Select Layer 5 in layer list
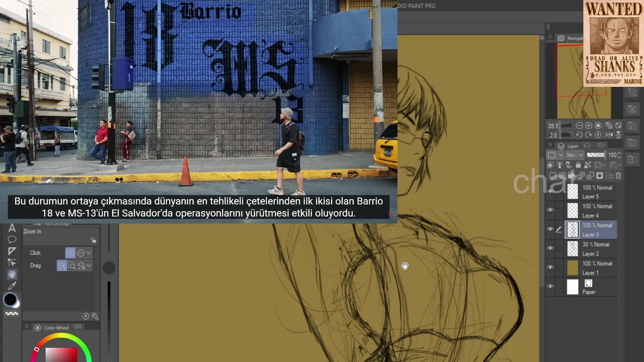The height and width of the screenshot is (362, 644). click(591, 192)
